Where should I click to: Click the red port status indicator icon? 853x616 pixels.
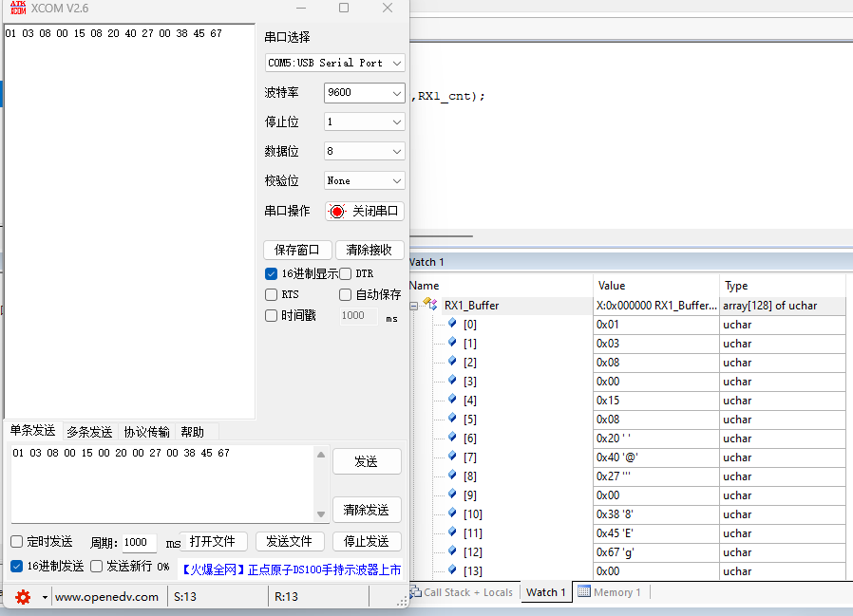point(337,211)
